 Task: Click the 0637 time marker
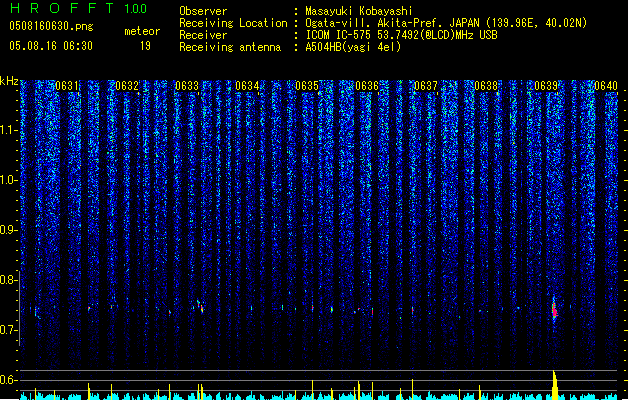click(x=426, y=86)
